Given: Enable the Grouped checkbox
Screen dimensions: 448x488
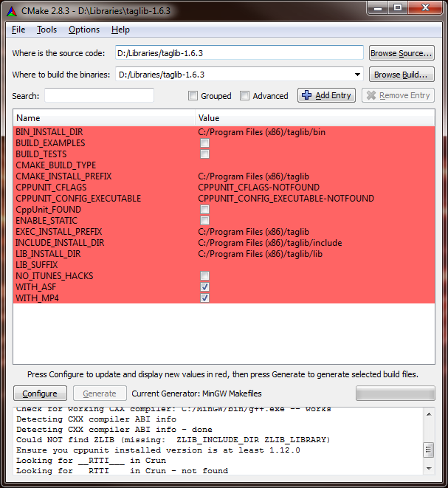Looking at the screenshot, I should 193,95.
